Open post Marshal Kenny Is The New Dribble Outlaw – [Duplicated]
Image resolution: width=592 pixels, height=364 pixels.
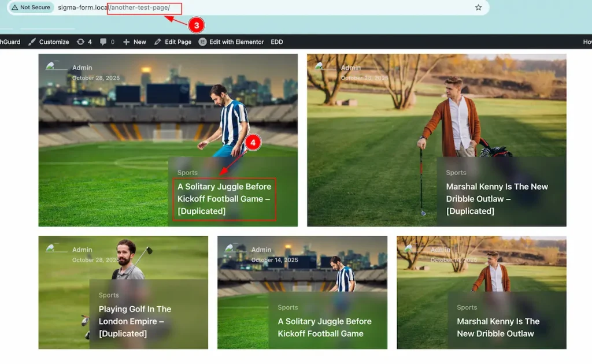click(497, 199)
